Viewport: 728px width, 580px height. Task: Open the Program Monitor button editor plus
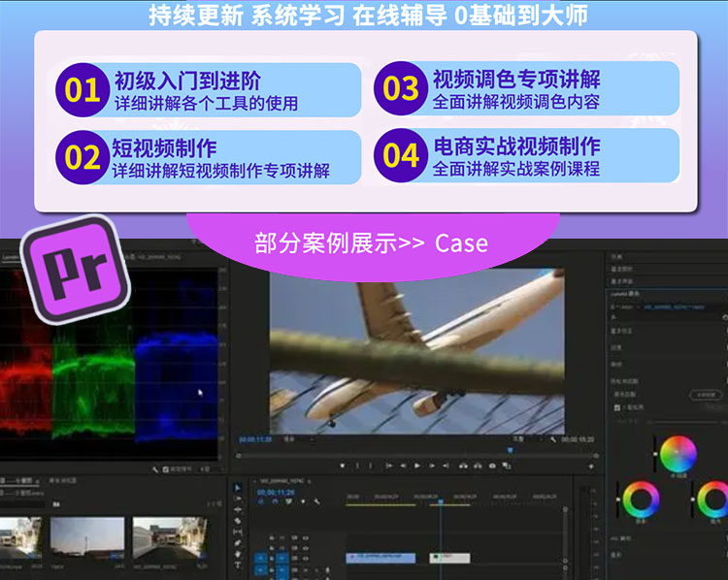point(591,466)
